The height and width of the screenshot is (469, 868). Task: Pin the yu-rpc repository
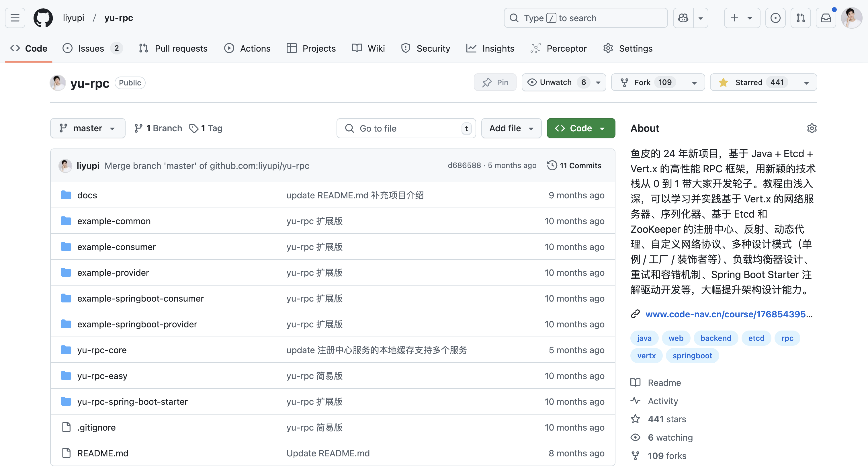(x=495, y=82)
